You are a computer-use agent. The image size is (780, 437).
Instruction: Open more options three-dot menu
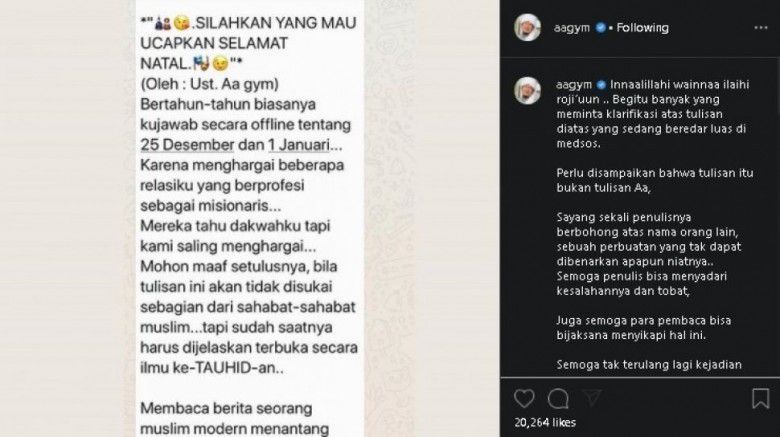(x=761, y=28)
